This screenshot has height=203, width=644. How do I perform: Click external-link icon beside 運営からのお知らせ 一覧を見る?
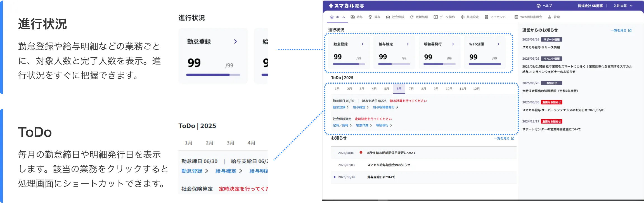coord(630,30)
